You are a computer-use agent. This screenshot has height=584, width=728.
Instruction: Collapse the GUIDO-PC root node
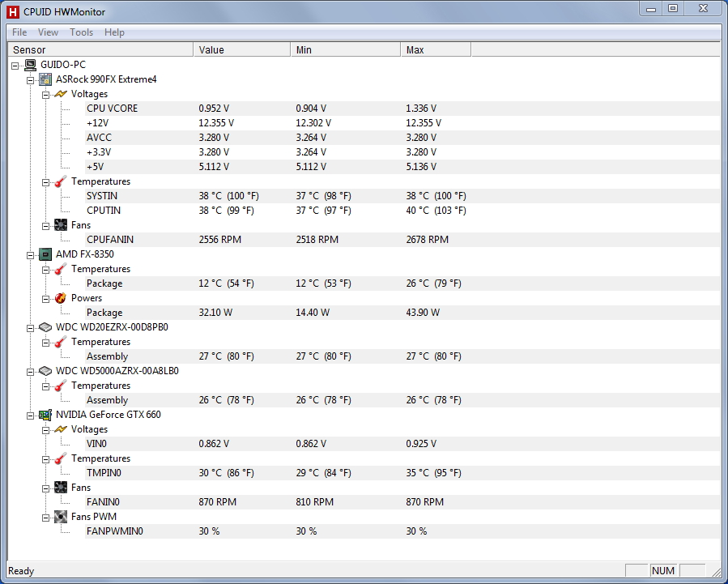click(x=15, y=66)
